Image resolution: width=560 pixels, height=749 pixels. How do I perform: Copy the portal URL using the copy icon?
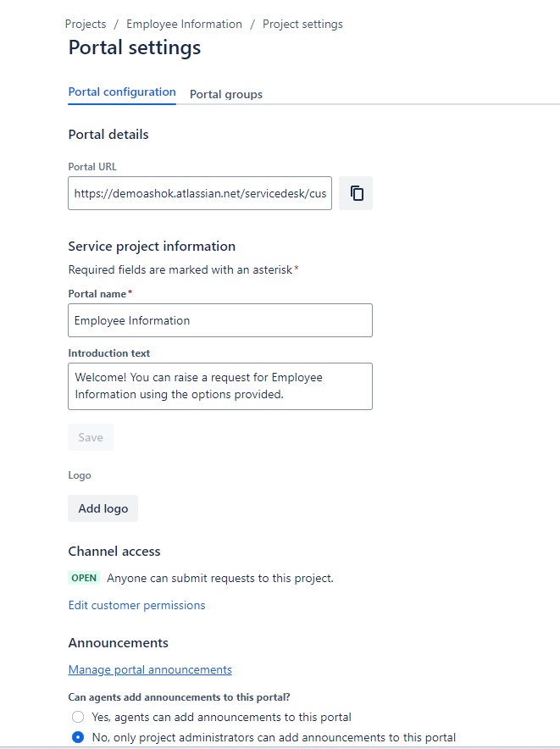(x=355, y=193)
